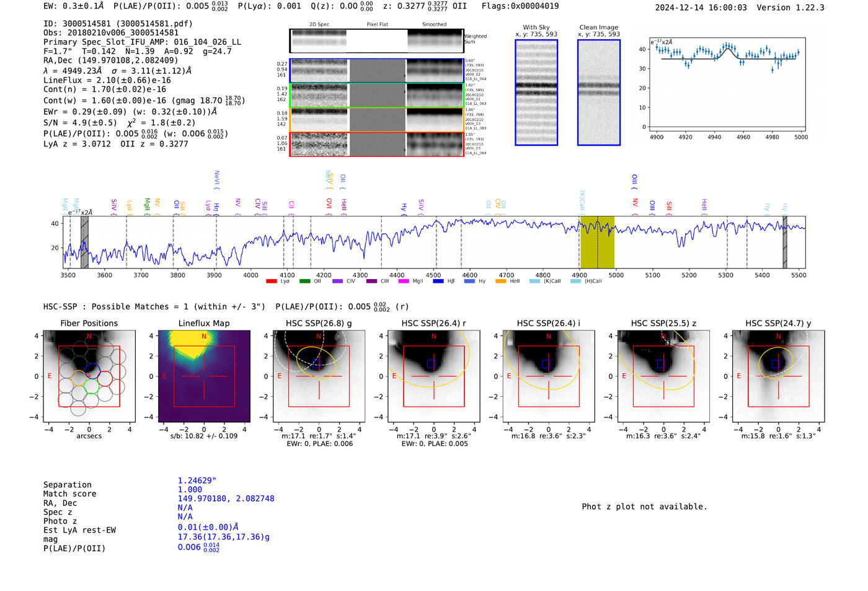Click the Weighted Sum 2D spectrum
868x591 pixels.
tap(377, 41)
